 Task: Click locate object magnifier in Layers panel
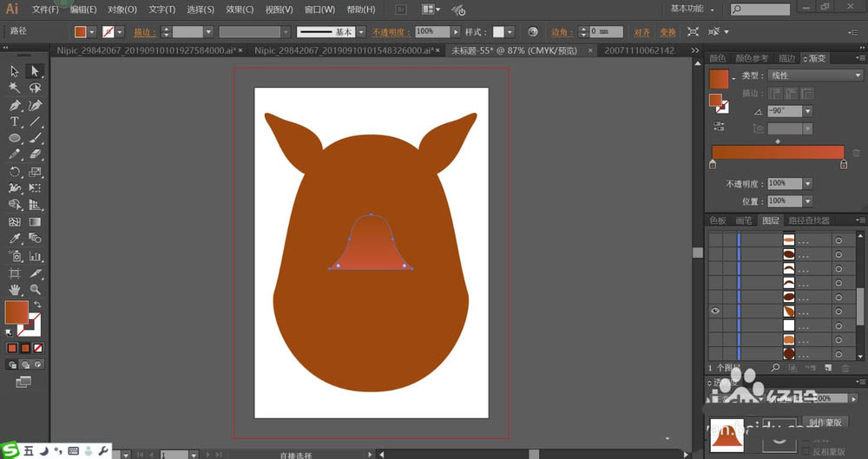click(x=775, y=368)
